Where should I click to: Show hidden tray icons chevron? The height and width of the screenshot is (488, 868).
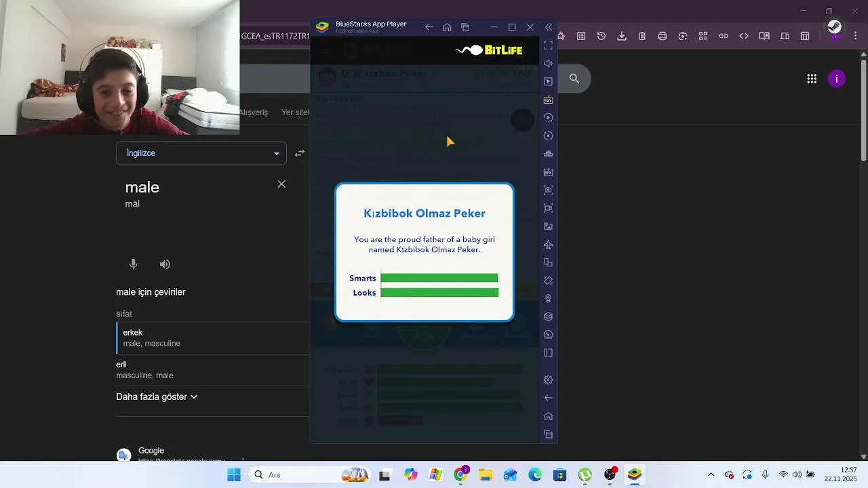pos(711,475)
